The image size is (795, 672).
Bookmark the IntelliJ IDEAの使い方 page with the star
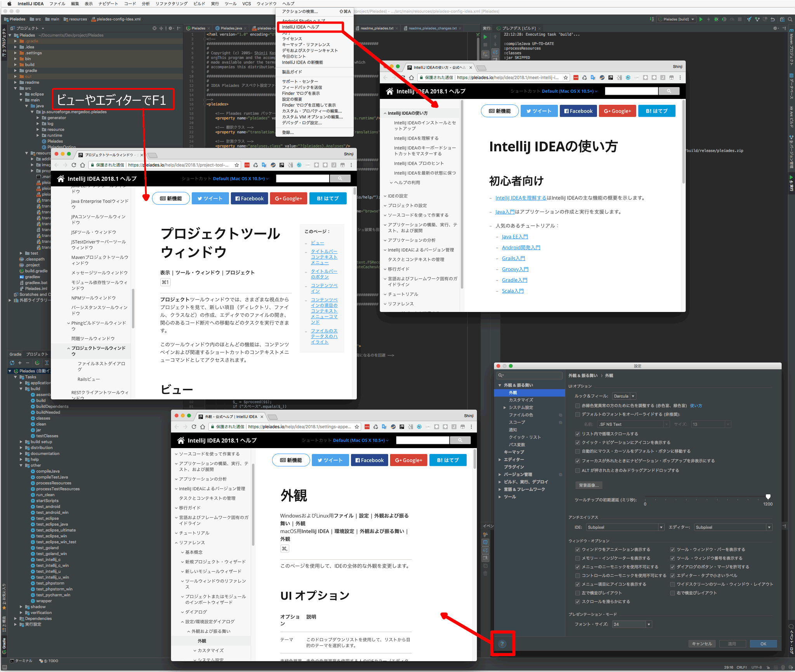pos(566,78)
